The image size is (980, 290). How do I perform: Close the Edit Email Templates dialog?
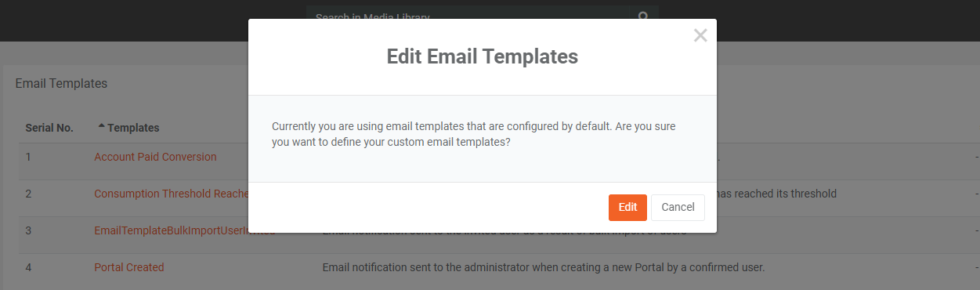[700, 35]
